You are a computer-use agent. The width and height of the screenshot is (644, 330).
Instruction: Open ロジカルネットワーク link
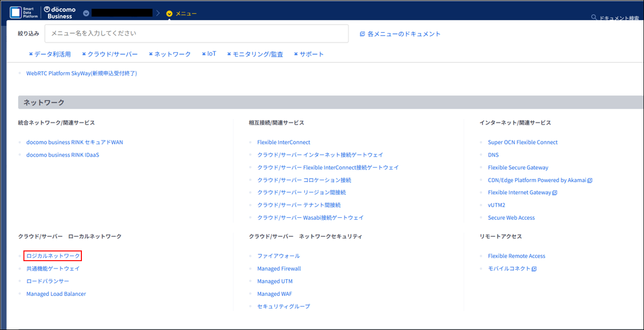pyautogui.click(x=53, y=256)
